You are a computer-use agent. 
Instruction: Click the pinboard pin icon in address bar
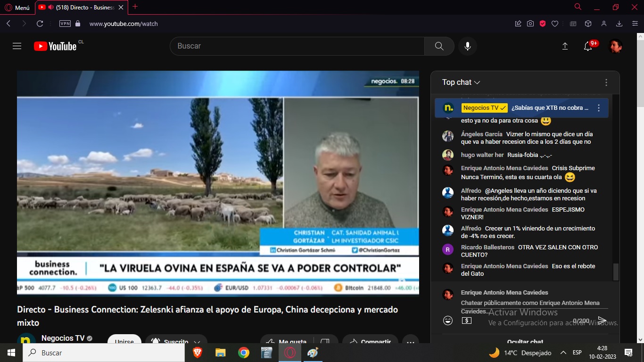click(518, 24)
